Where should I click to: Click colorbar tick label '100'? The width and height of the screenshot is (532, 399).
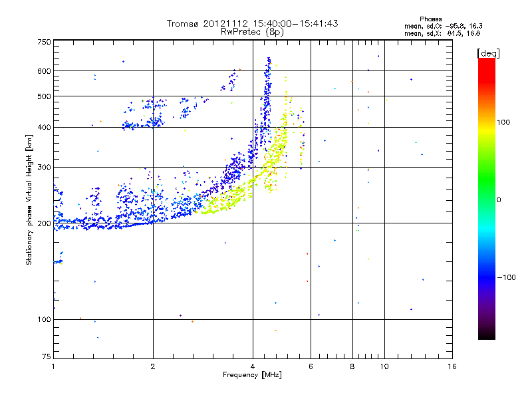pyautogui.click(x=503, y=122)
